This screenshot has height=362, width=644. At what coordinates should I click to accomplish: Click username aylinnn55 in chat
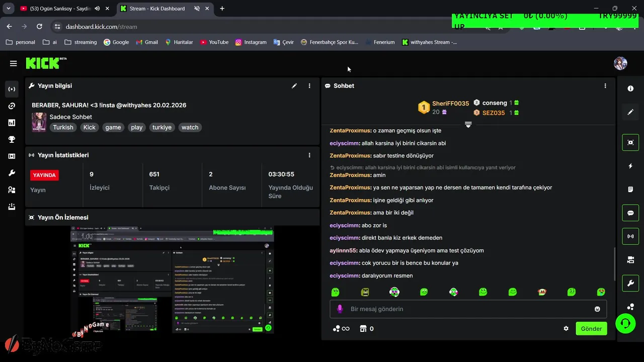343,250
